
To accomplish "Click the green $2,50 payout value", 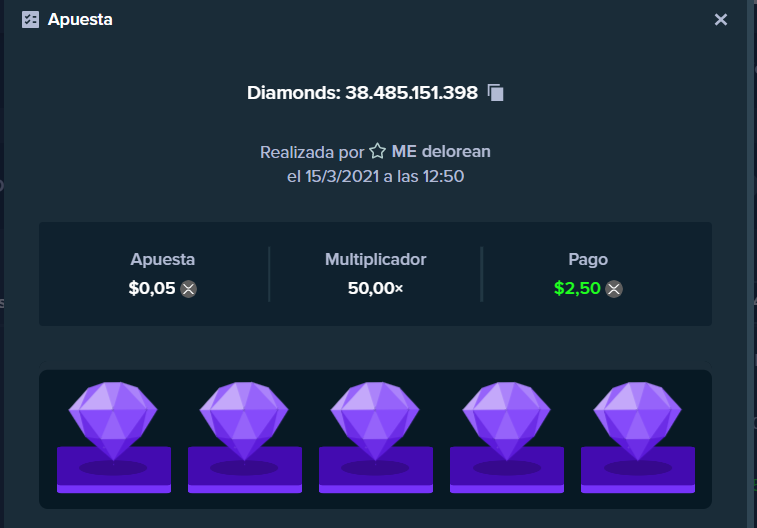I will [577, 289].
